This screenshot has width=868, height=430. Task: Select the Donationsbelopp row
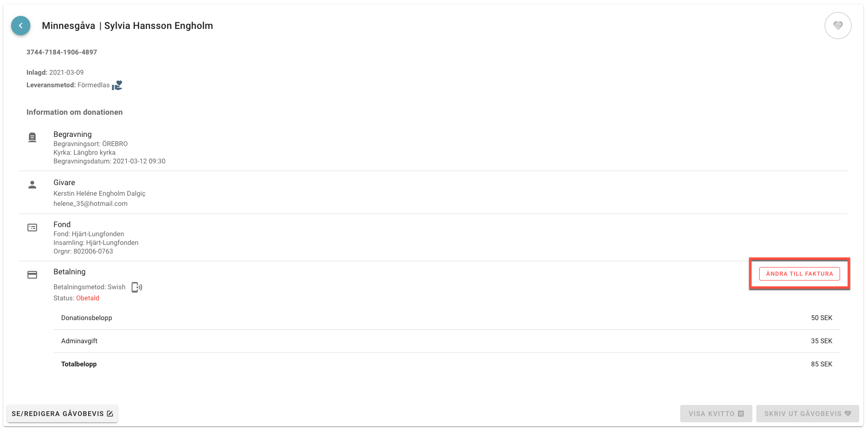[x=447, y=318]
